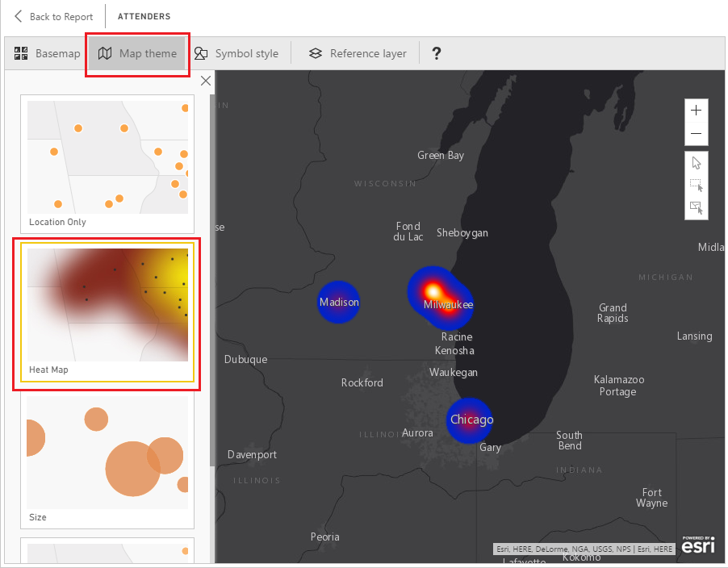Click the help question mark icon

click(x=437, y=53)
